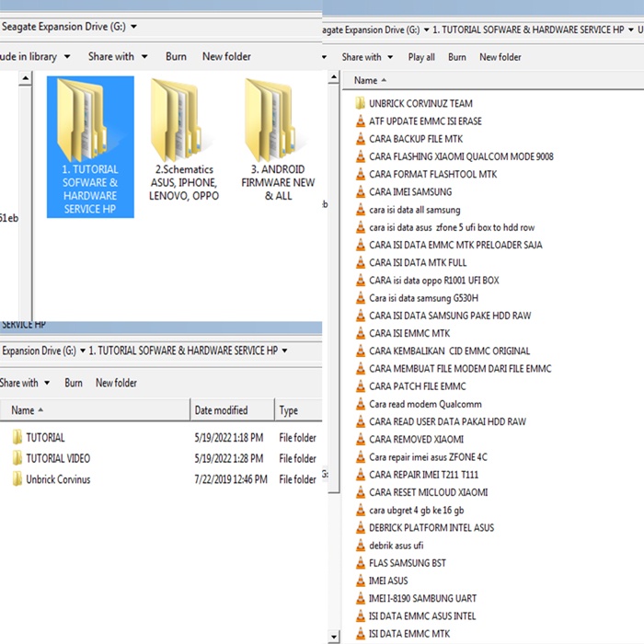Click VLC icon of ATF UPDATE EMMC ISI ERASE

coord(361,121)
